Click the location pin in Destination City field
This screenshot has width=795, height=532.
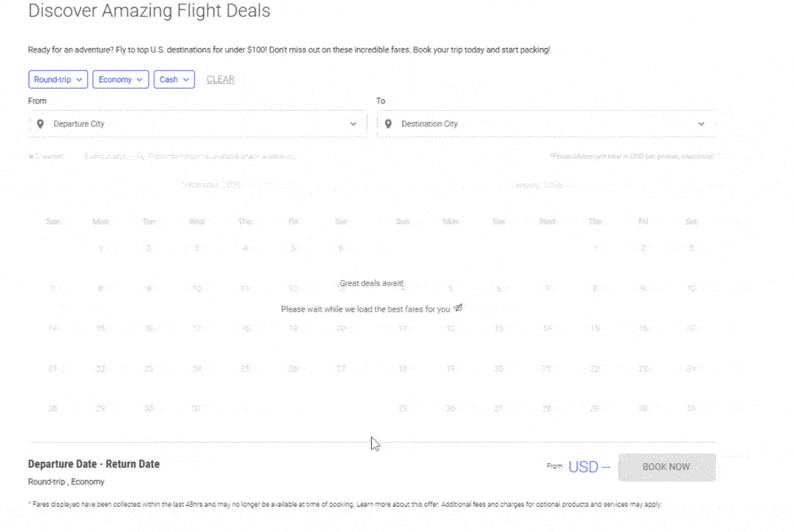(388, 123)
